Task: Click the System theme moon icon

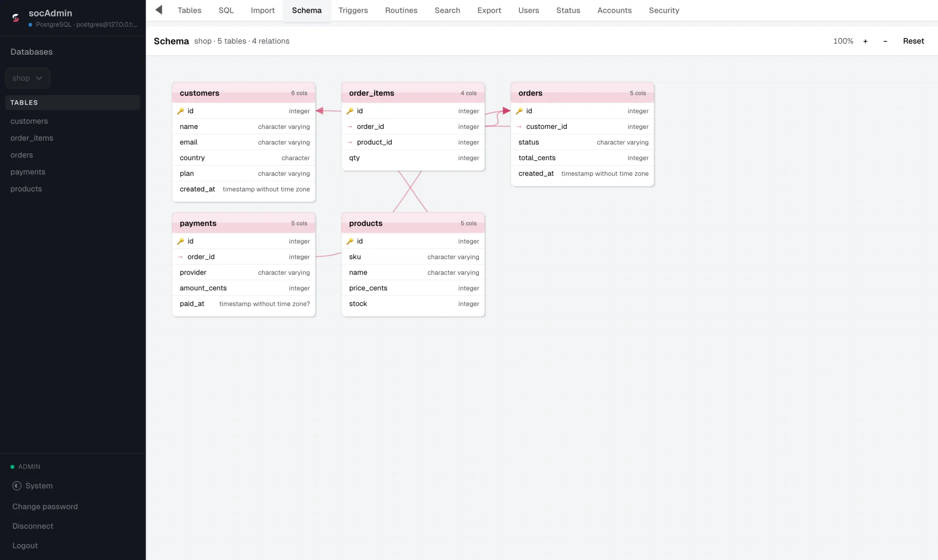Action: (17, 486)
